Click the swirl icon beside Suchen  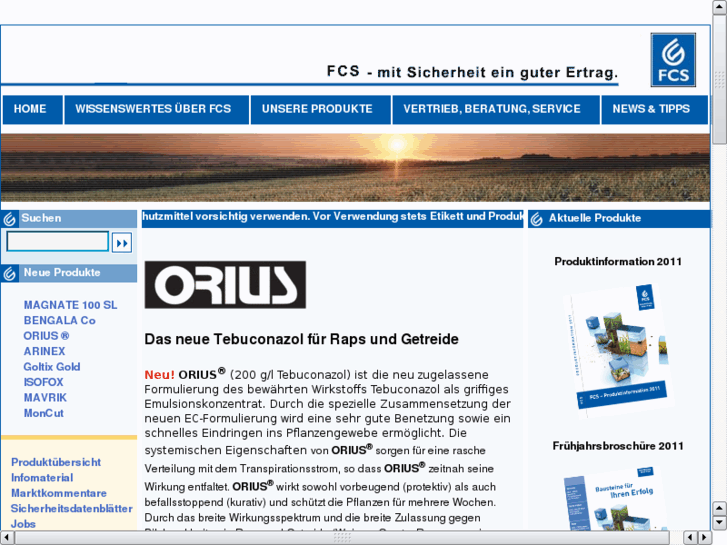(9, 218)
